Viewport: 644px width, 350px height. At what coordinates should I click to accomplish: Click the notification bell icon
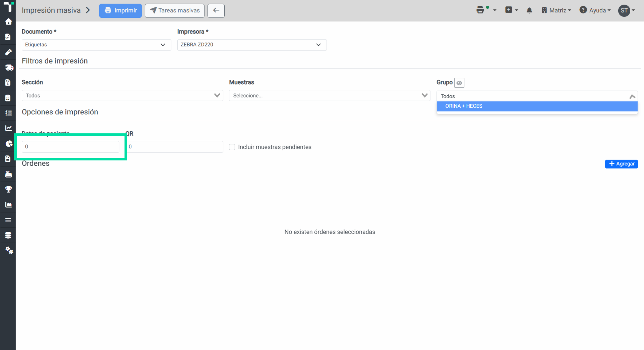[x=529, y=10]
